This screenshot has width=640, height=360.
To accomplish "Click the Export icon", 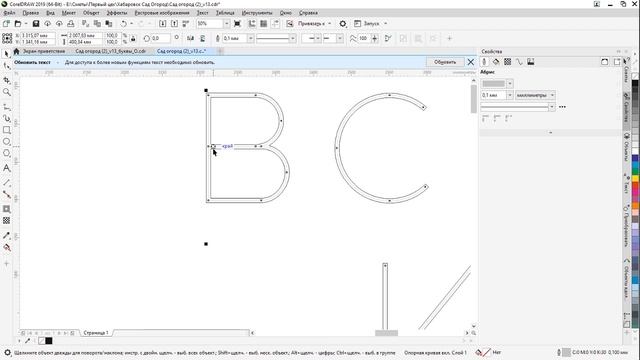I will [174, 24].
